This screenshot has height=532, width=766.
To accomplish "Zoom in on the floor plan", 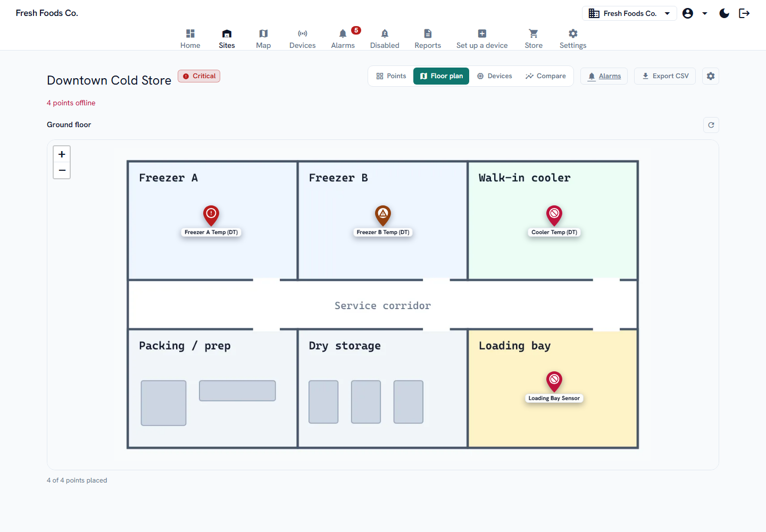I will click(x=62, y=154).
